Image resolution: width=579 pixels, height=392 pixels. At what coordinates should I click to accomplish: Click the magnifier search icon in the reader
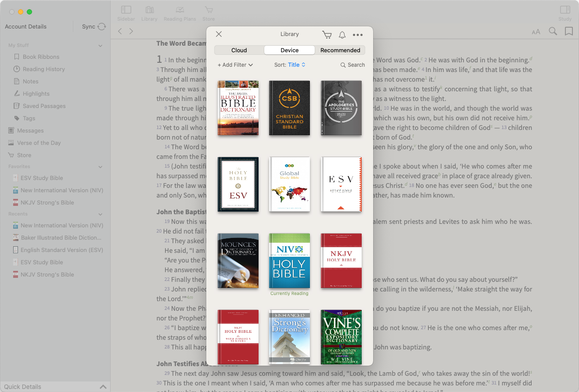click(553, 31)
